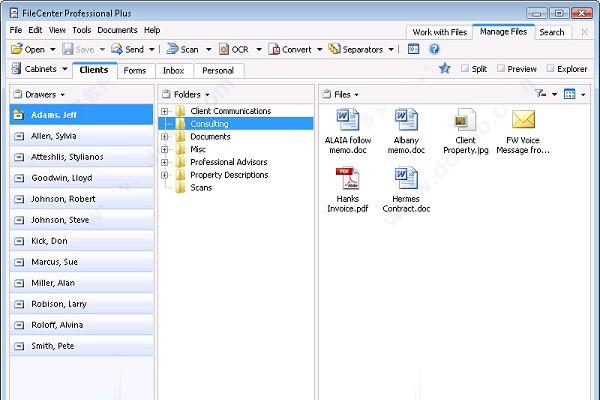Select the Marcus, Sue drawer

click(x=82, y=262)
